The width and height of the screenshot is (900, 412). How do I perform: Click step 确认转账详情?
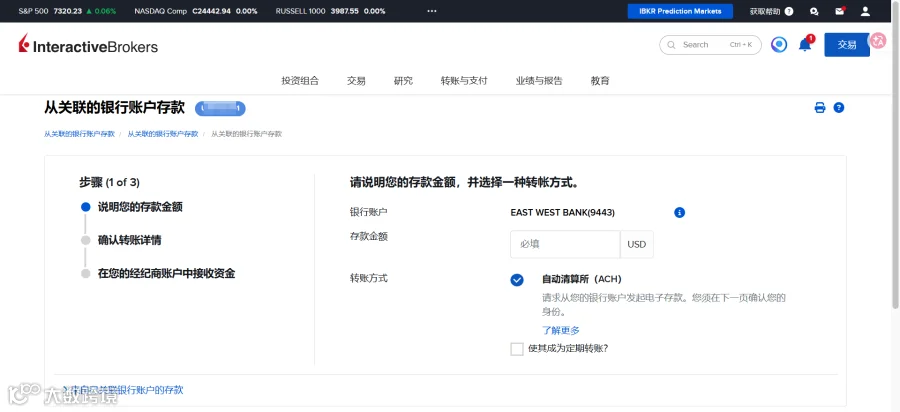click(x=129, y=240)
